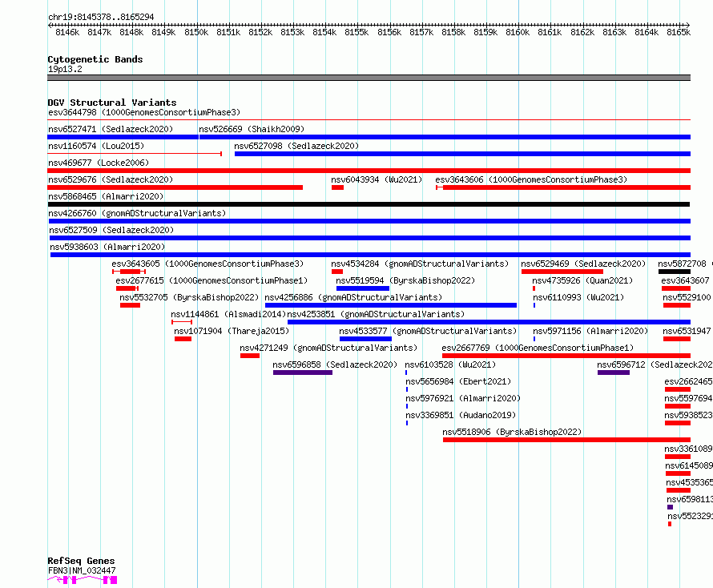
Task: Click the magenta FBN3 gene glyph
Action: click(83, 580)
